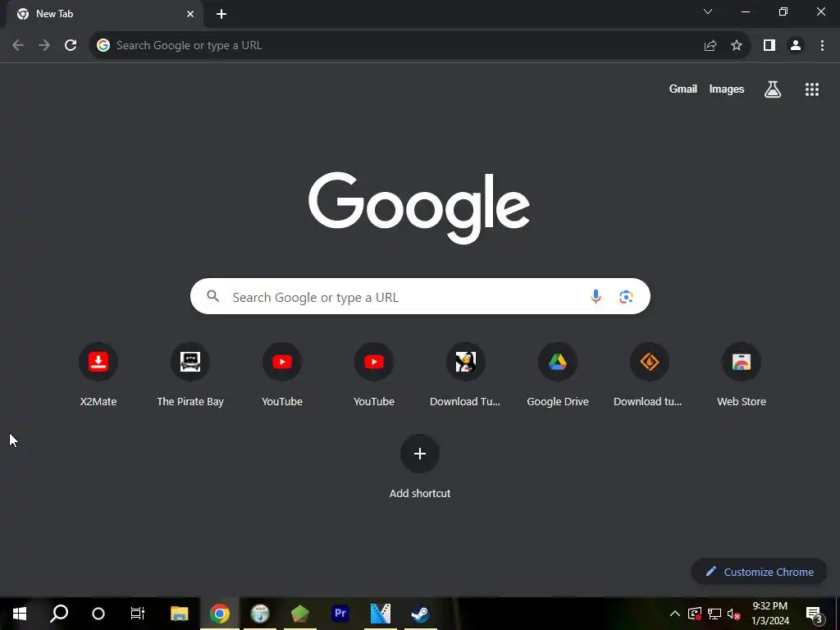Open Task View on taskbar
Screen dimensions: 840x630
tap(138, 614)
